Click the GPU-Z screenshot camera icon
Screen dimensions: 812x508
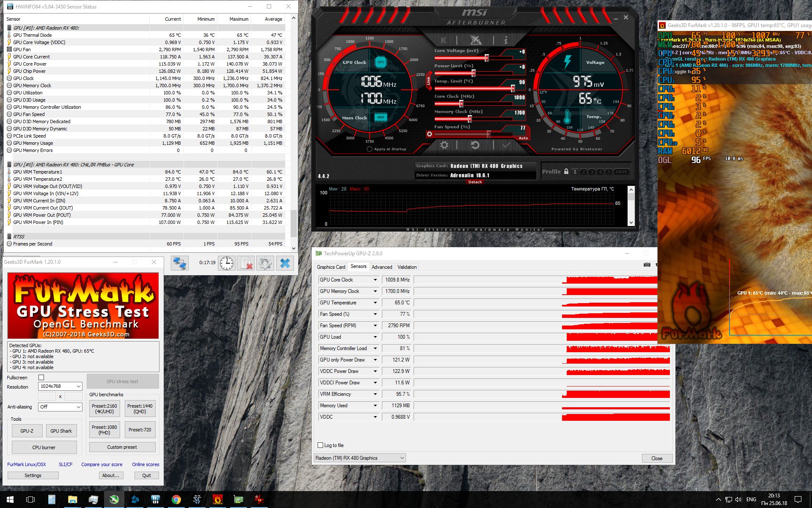(647, 265)
